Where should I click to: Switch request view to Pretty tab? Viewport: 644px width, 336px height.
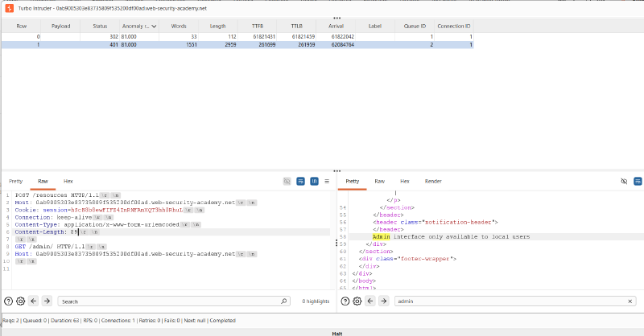coord(15,181)
